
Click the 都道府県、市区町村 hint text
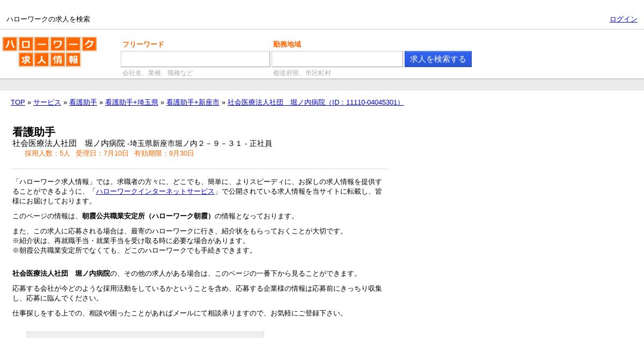302,73
